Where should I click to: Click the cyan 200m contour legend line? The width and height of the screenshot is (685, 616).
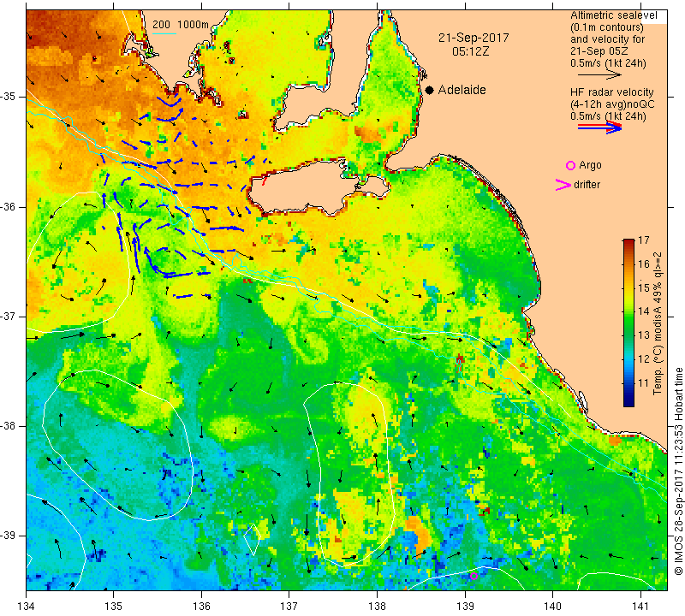click(164, 33)
